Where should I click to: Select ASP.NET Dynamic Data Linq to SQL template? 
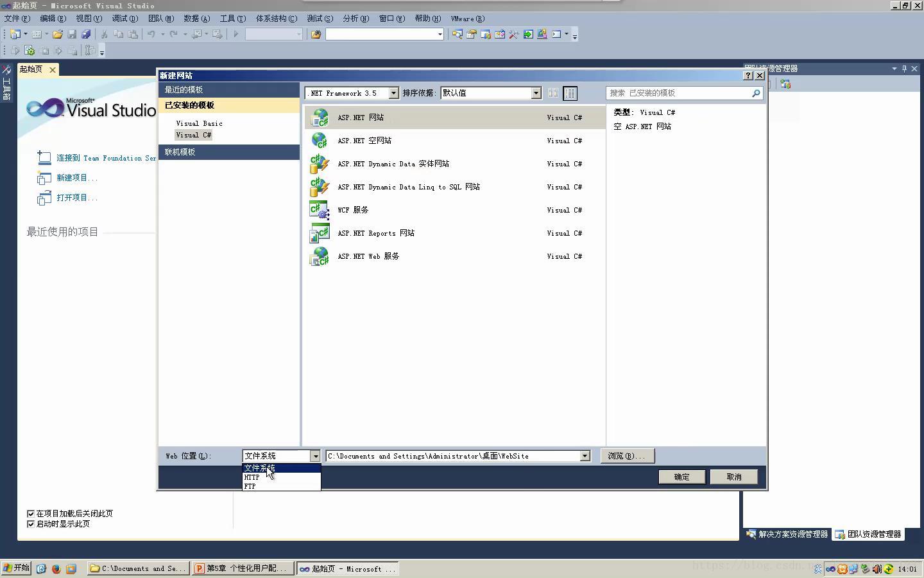[455, 187]
